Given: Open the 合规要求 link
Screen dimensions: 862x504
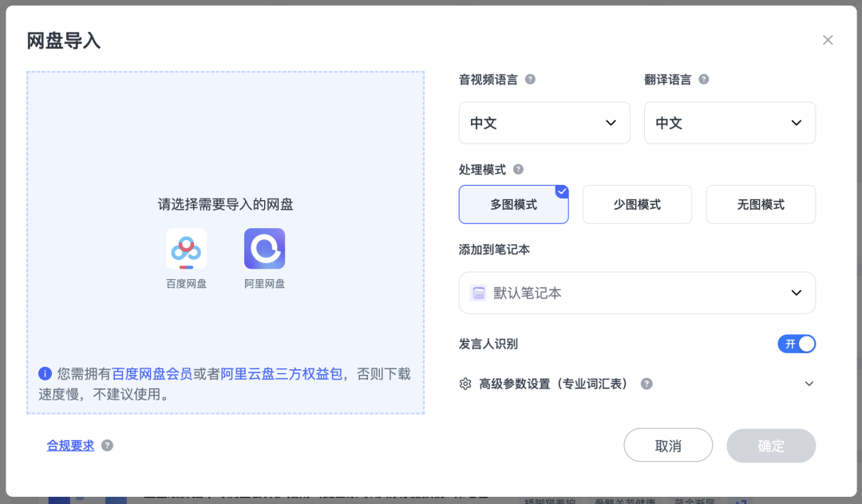Looking at the screenshot, I should pos(70,445).
